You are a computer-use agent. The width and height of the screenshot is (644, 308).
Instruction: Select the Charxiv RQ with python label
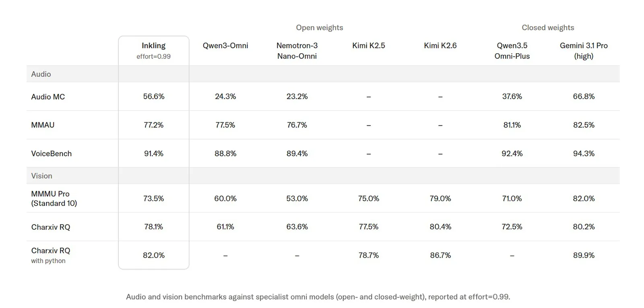pos(51,255)
